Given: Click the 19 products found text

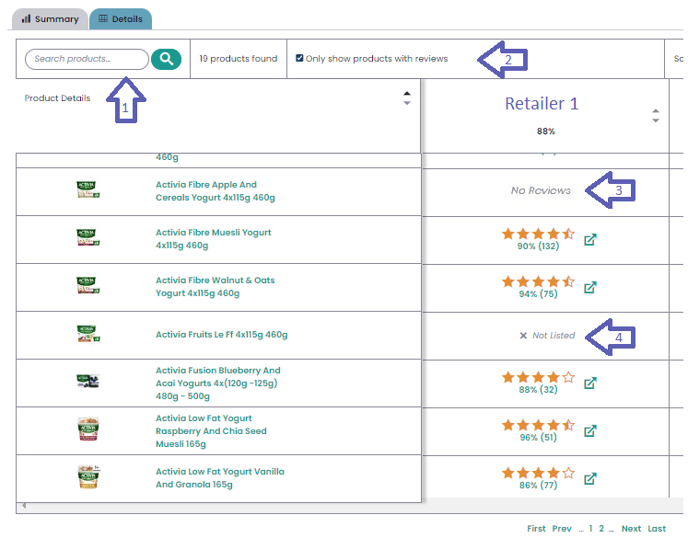Looking at the screenshot, I should pyautogui.click(x=238, y=59).
